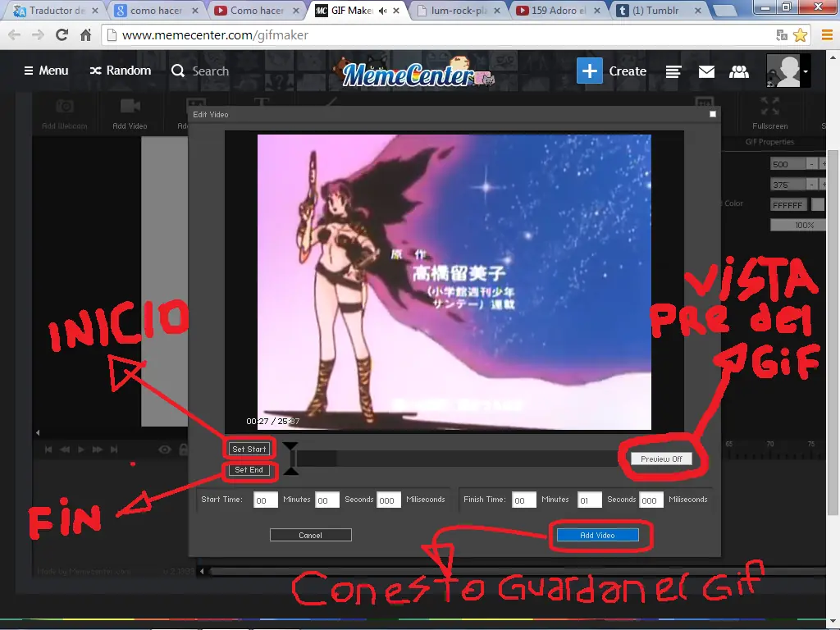This screenshot has height=630, width=840.
Task: Click the Search magnifier icon
Action: pos(178,71)
